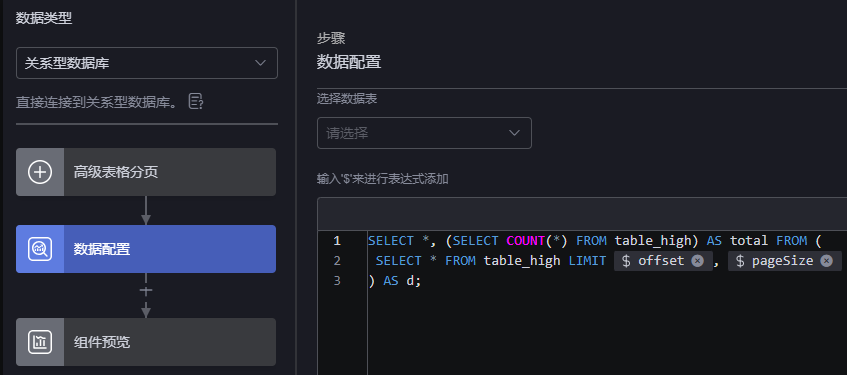Viewport: 847px width, 375px height.
Task: Click the blank SQL editor toolbar strip
Action: click(582, 215)
